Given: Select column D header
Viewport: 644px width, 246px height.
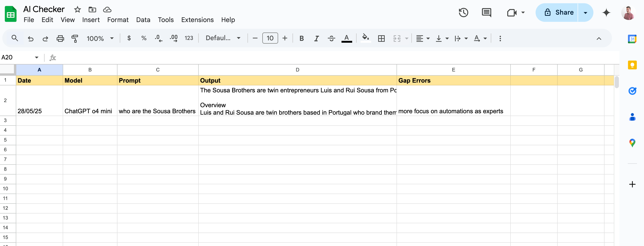Looking at the screenshot, I should pyautogui.click(x=297, y=70).
